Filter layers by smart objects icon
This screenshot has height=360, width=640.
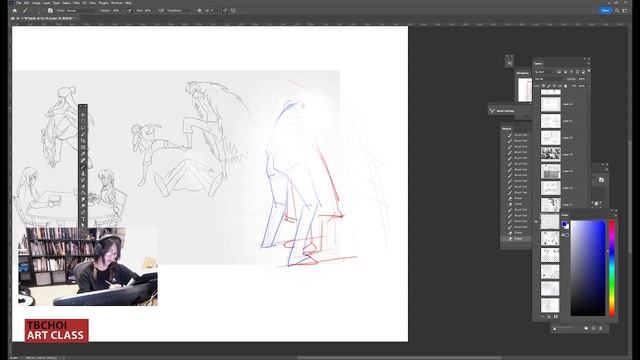click(583, 72)
